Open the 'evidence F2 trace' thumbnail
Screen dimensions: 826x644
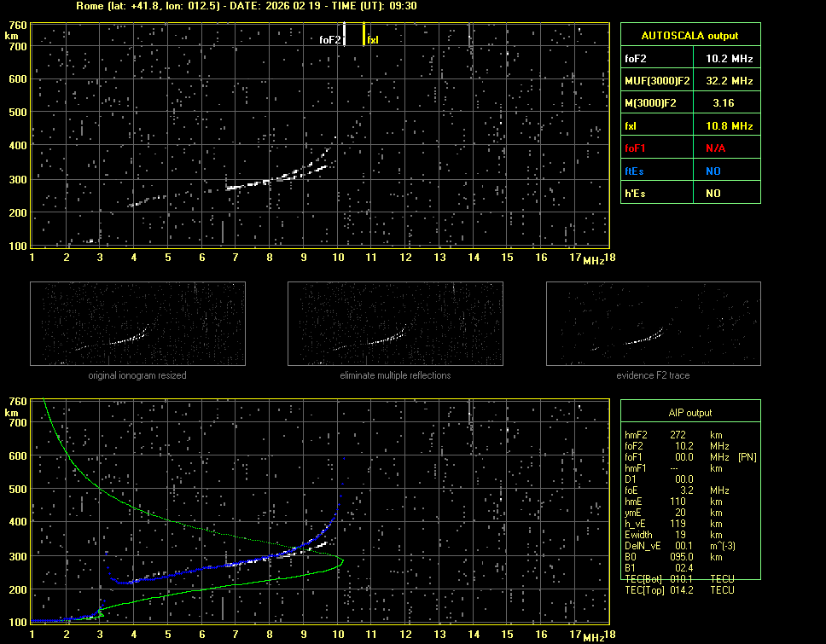click(653, 324)
